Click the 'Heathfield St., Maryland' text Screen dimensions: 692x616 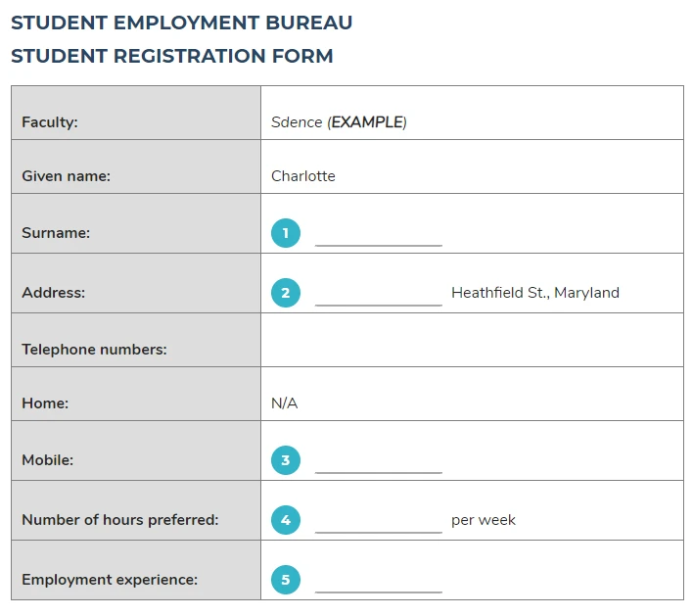coord(535,292)
